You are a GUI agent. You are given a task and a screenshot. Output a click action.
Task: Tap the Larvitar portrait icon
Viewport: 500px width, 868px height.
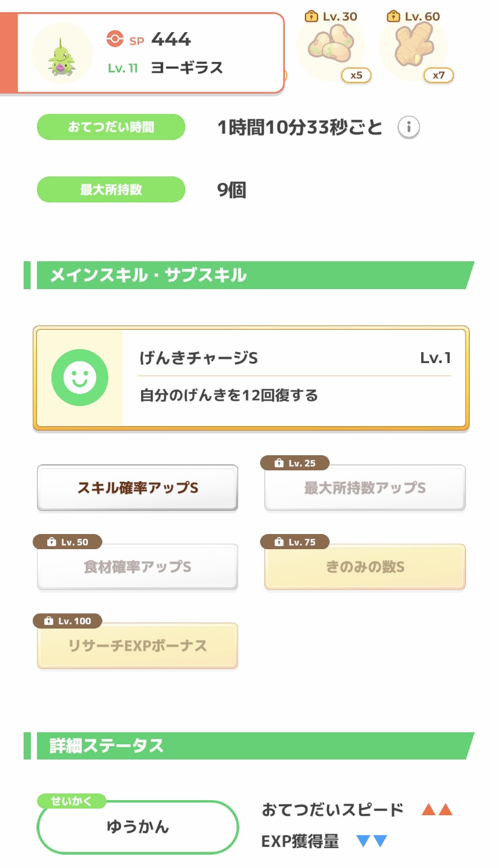click(x=61, y=53)
